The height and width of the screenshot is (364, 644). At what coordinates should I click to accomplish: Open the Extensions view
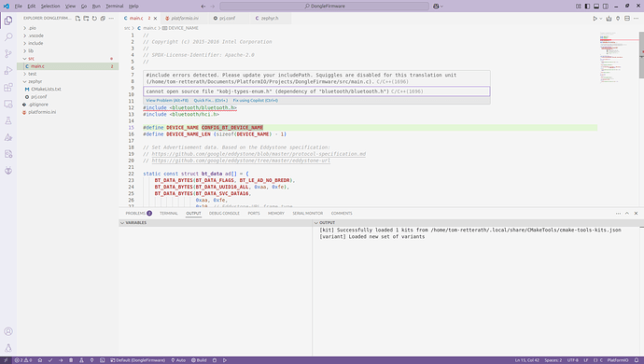point(8,87)
